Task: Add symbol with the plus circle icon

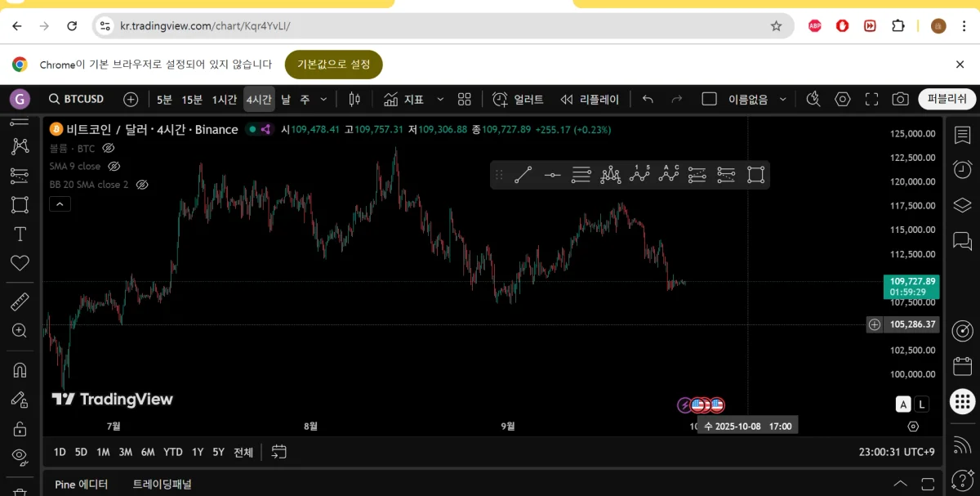Action: click(x=131, y=99)
